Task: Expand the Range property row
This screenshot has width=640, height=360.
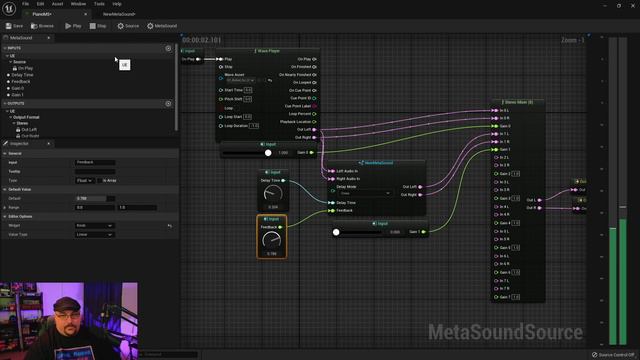Action: click(5, 207)
